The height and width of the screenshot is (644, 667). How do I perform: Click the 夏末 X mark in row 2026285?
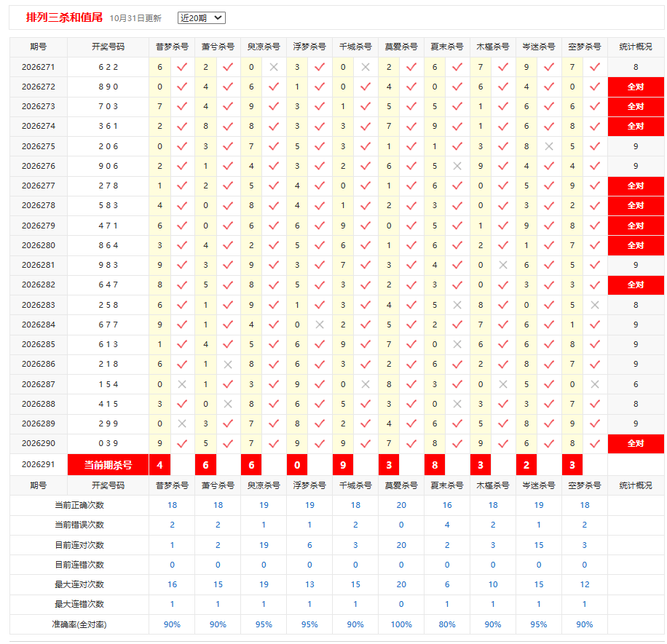click(x=457, y=344)
